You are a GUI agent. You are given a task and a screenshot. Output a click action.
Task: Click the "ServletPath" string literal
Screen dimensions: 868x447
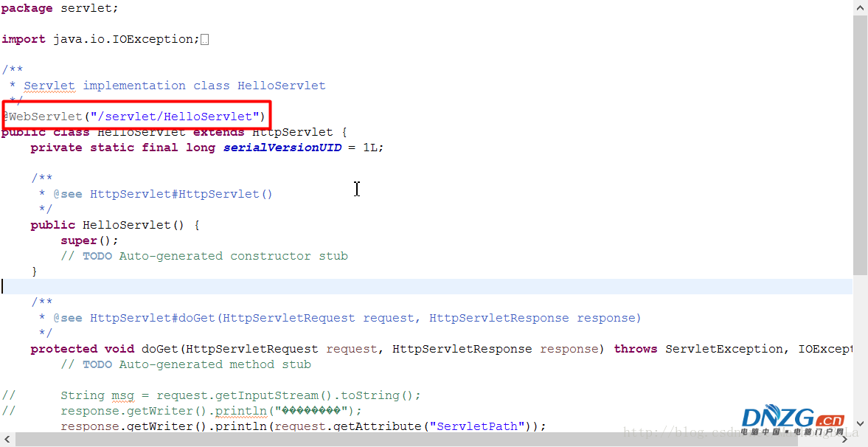pos(479,426)
